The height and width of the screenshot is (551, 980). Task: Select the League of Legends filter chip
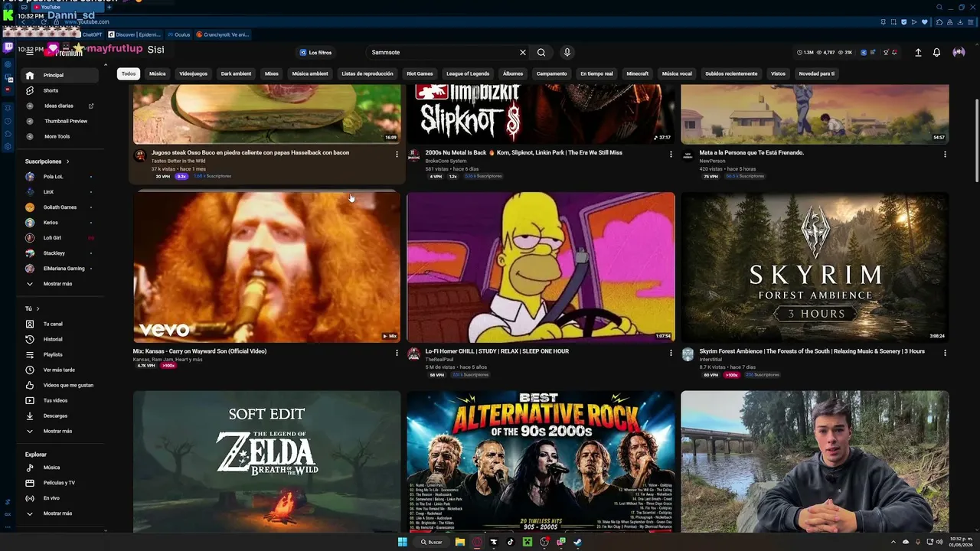point(468,73)
